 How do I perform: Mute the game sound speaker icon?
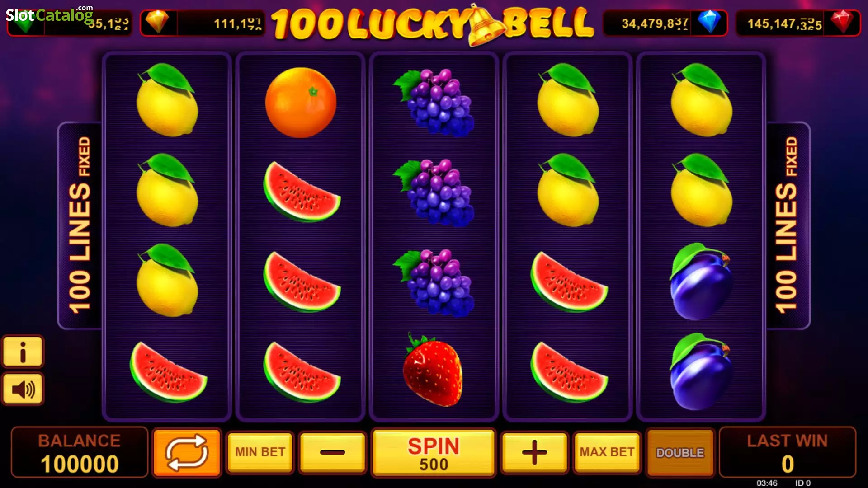[23, 389]
